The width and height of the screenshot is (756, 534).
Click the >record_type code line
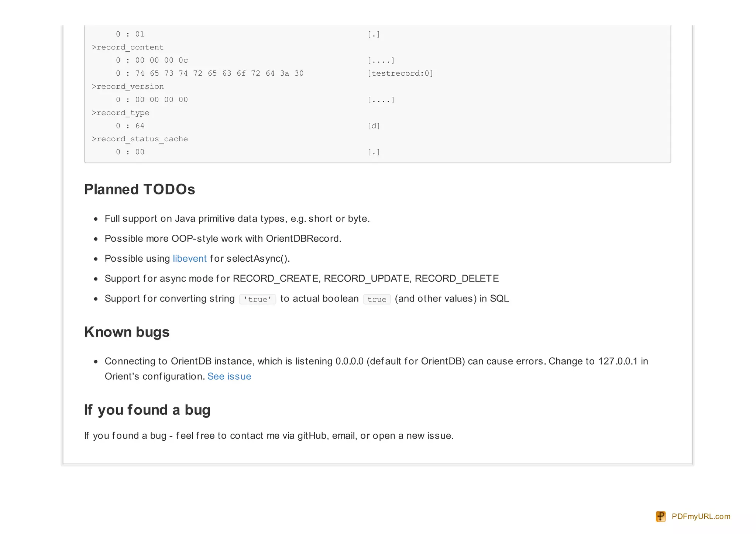(x=120, y=113)
